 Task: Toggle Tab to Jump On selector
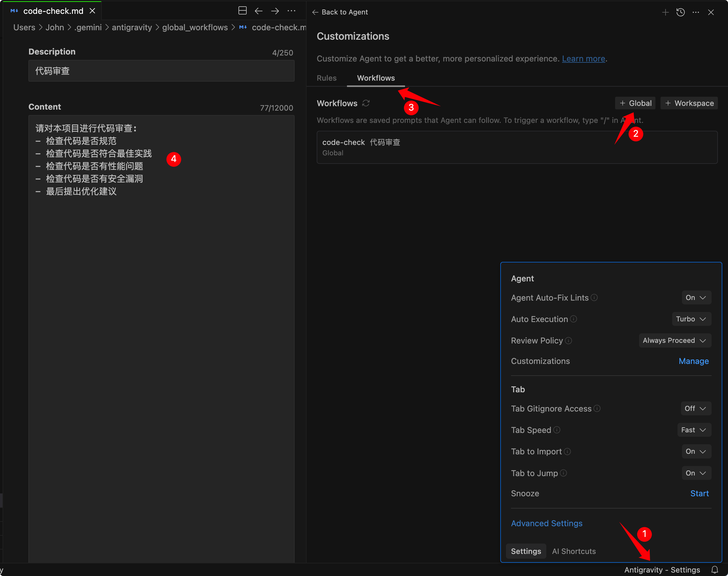click(696, 473)
